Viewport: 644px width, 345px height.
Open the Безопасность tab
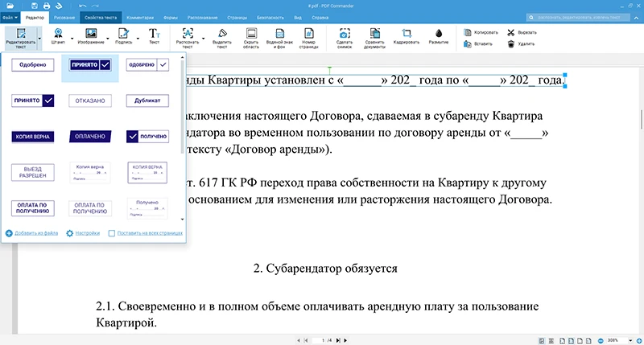[270, 18]
